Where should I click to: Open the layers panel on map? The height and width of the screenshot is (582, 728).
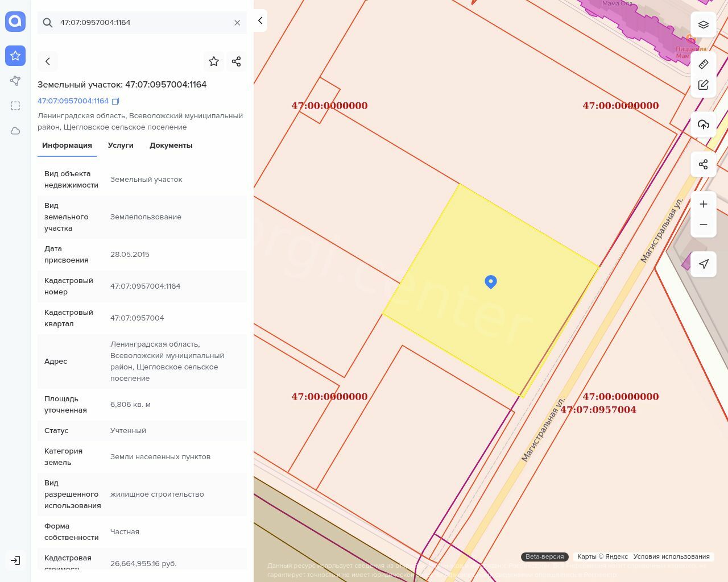[704, 25]
